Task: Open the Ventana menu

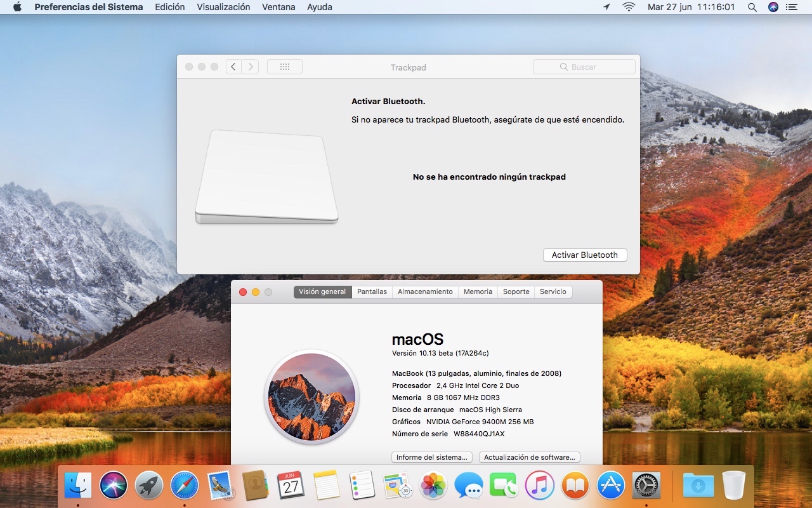Action: (278, 7)
